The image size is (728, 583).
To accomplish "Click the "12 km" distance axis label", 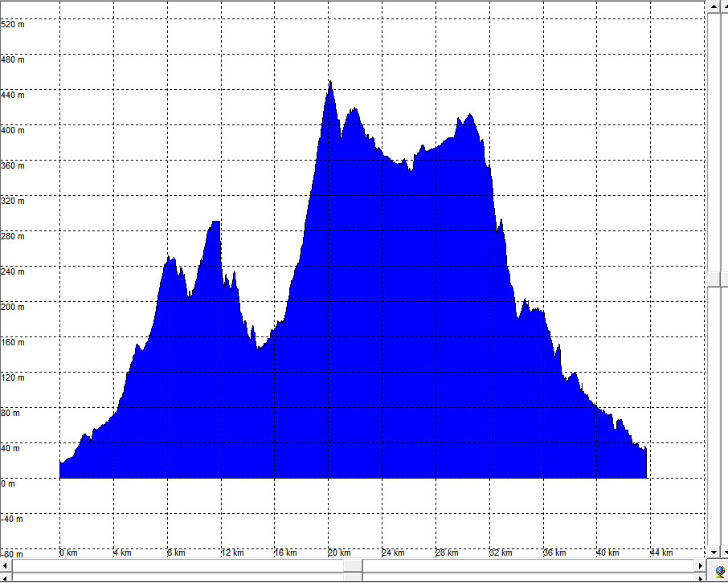I will [x=232, y=552].
